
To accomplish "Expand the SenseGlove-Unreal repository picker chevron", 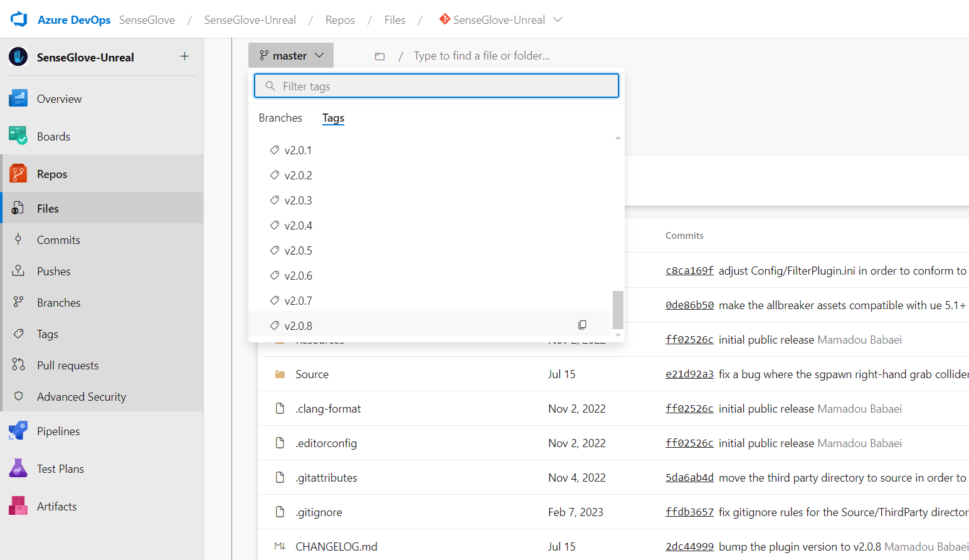I will coord(558,19).
